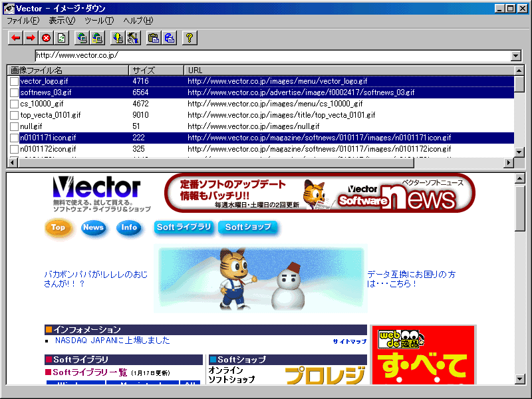Open the サイトマップ link
The width and height of the screenshot is (532, 399).
point(350,341)
